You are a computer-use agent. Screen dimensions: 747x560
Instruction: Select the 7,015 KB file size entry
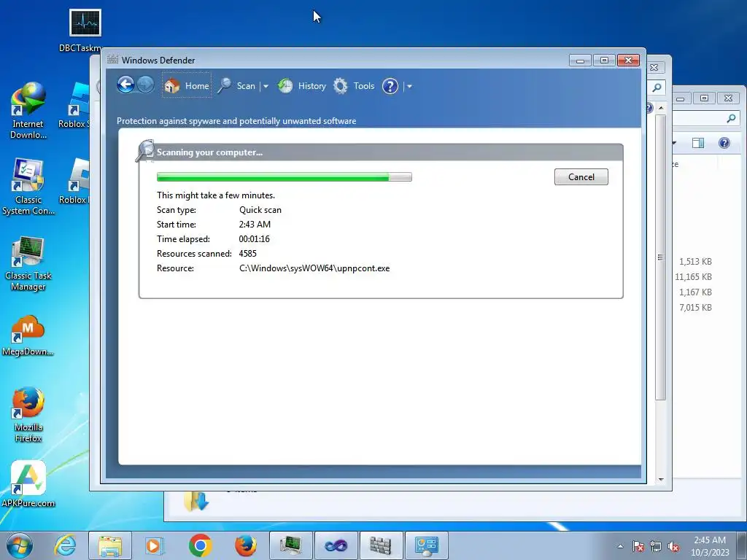coord(695,308)
